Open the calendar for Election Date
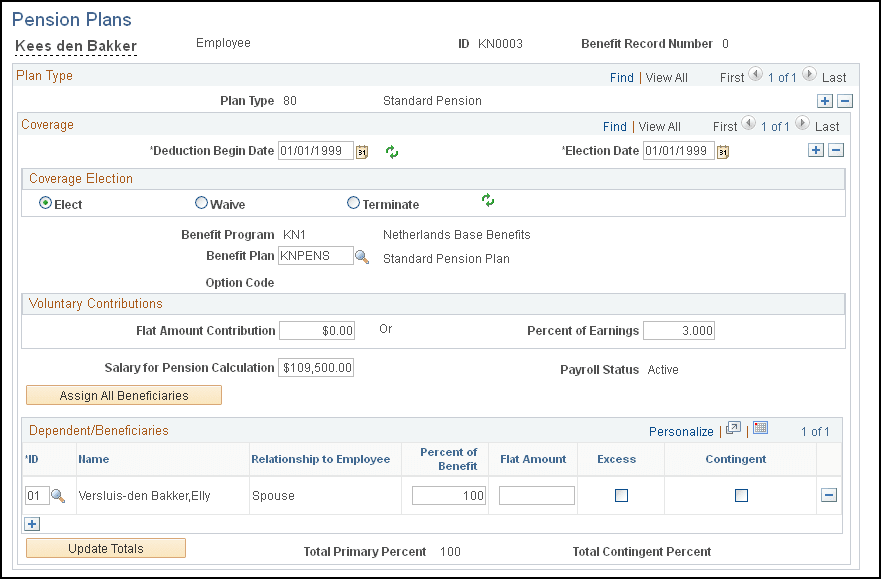Image resolution: width=881 pixels, height=579 pixels. [723, 150]
